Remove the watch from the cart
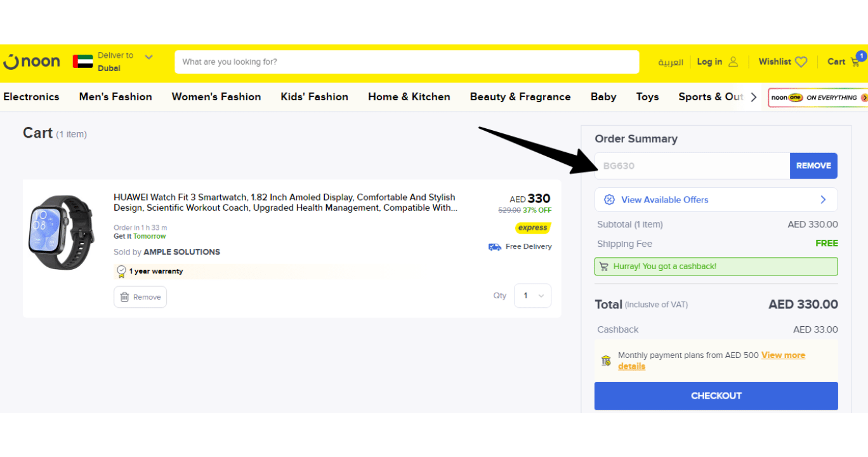Image resolution: width=868 pixels, height=457 pixels. [140, 297]
